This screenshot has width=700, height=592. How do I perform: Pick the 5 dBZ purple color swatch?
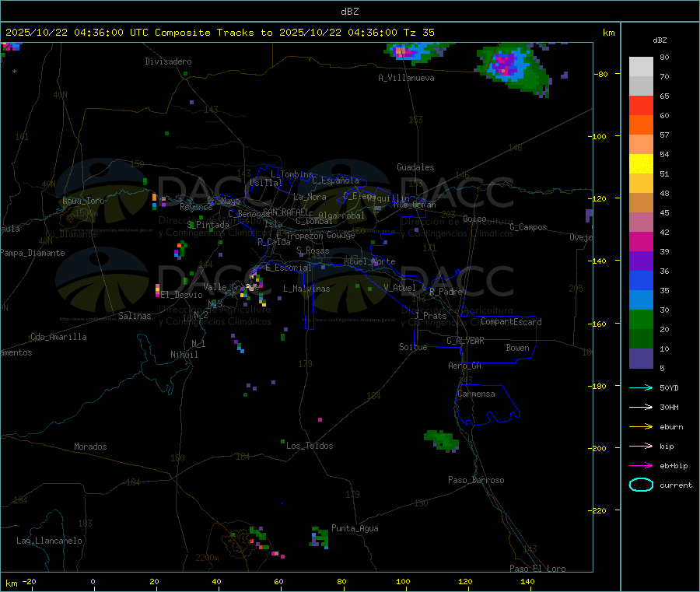(x=641, y=359)
